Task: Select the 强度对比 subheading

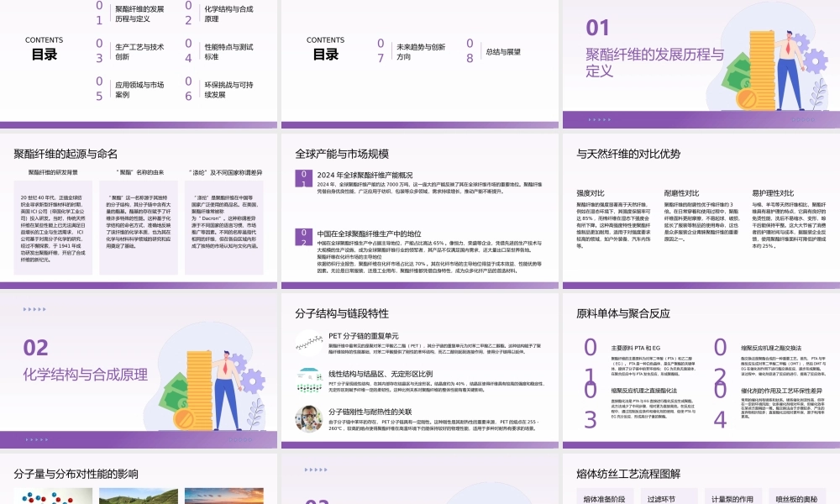Action: [x=591, y=193]
